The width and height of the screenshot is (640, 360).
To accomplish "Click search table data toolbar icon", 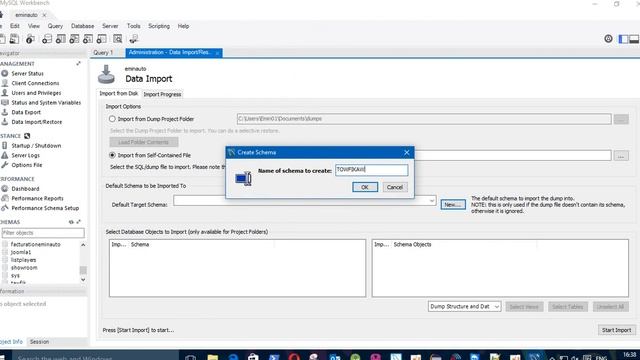I will coord(118,39).
